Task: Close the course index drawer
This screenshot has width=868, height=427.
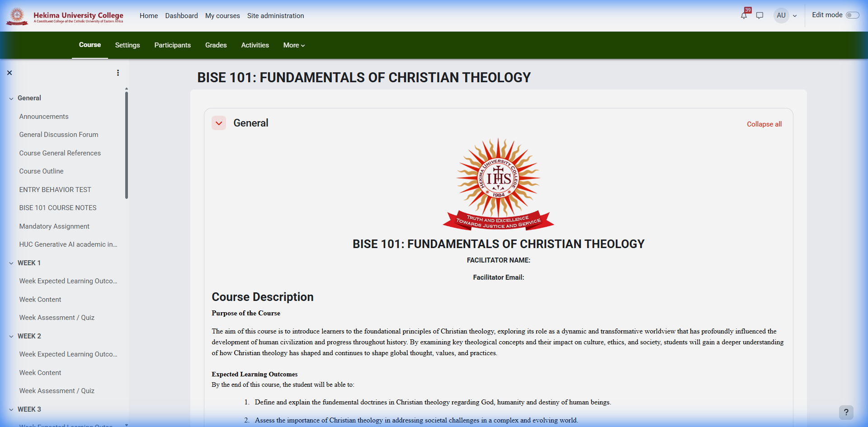Action: click(9, 73)
